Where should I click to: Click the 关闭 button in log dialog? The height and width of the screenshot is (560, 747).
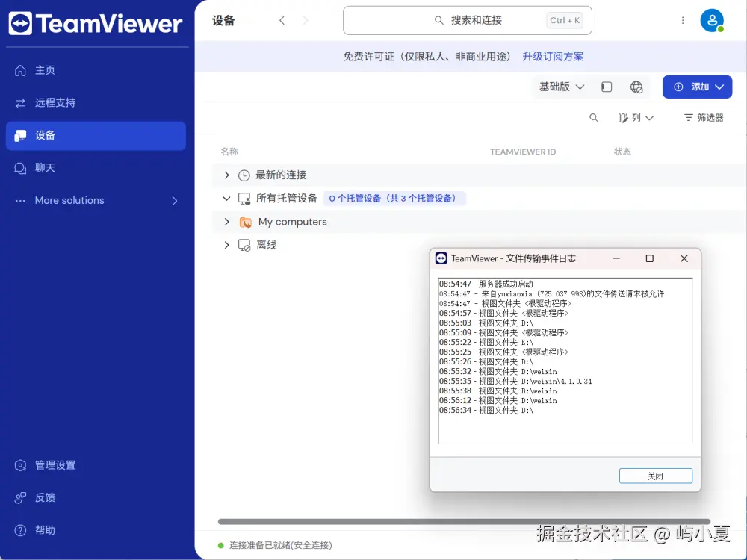pyautogui.click(x=656, y=476)
